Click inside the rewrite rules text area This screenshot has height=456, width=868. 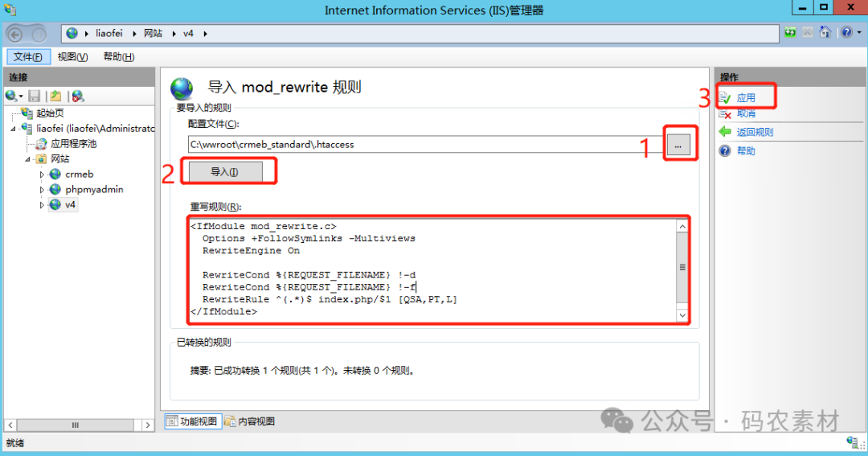click(x=432, y=269)
